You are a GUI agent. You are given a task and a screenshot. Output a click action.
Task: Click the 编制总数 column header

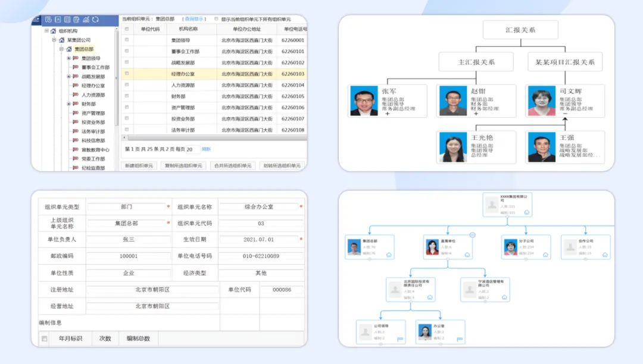[x=138, y=338]
